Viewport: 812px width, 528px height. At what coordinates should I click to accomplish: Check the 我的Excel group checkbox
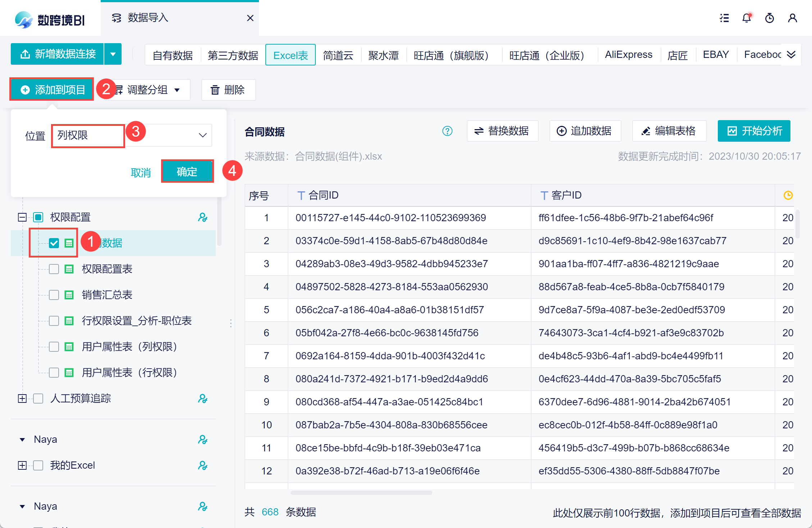point(38,465)
